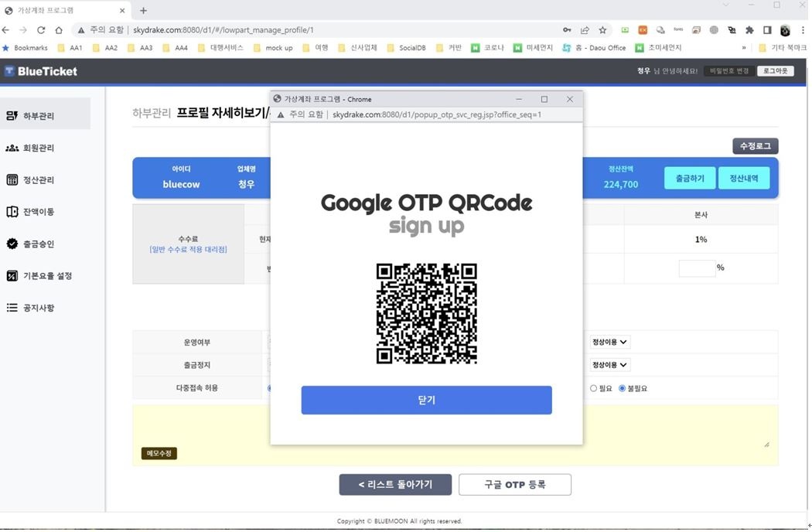Open the 코로나 bookmark
This screenshot has width=812, height=532.
(487, 48)
